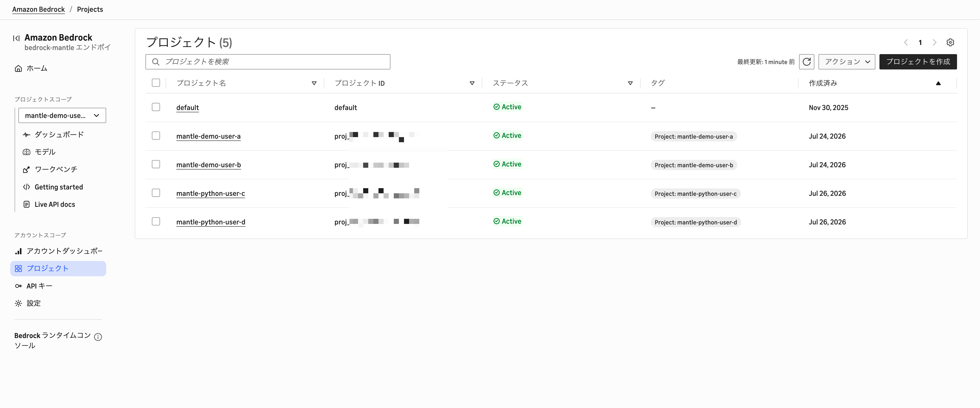Go to next page of projects
Viewport: 980px width, 408px height.
[934, 42]
